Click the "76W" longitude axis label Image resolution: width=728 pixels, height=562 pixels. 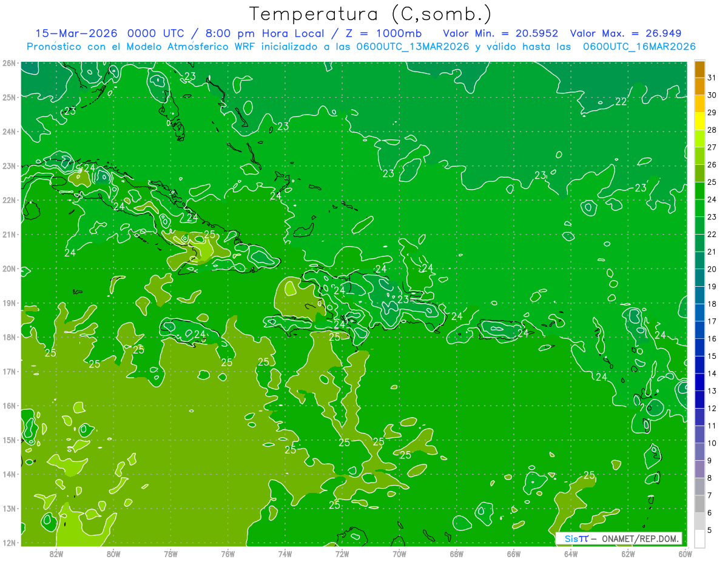(227, 554)
